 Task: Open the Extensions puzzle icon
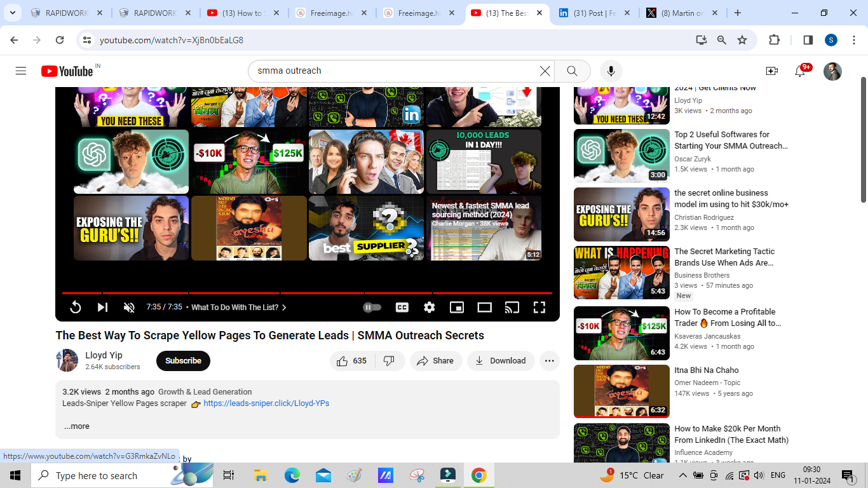pyautogui.click(x=774, y=40)
